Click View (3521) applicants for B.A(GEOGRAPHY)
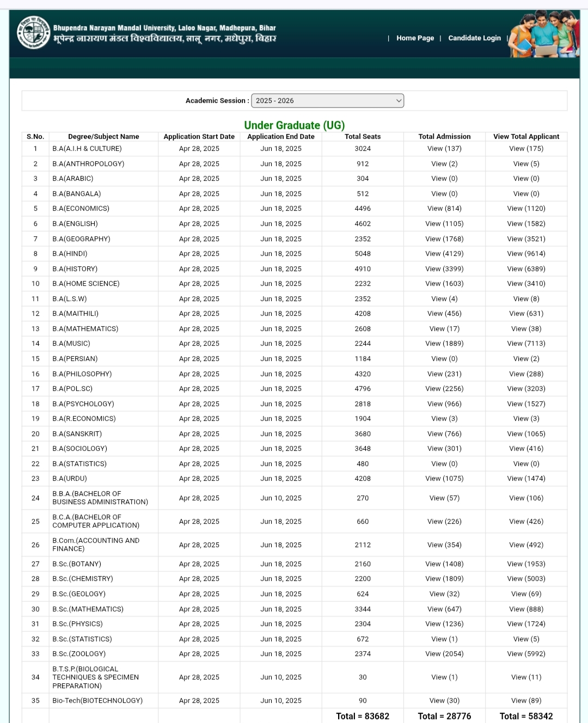This screenshot has height=723, width=588. [x=526, y=239]
